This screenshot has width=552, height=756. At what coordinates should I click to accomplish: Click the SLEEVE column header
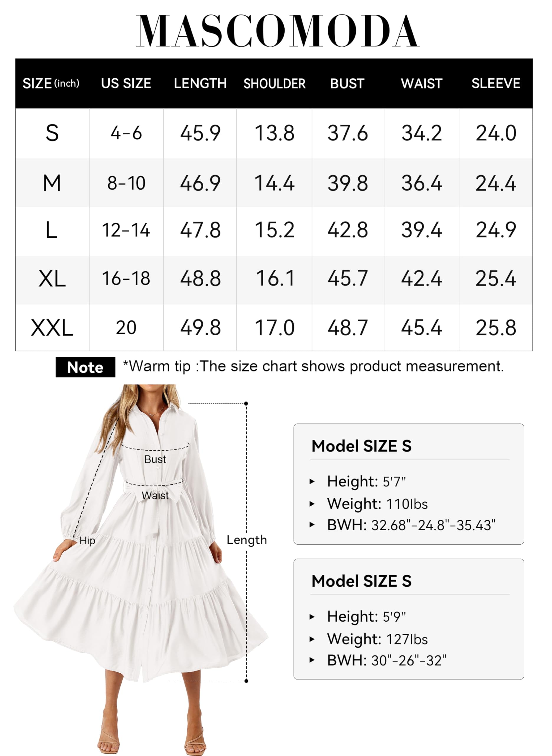(496, 83)
